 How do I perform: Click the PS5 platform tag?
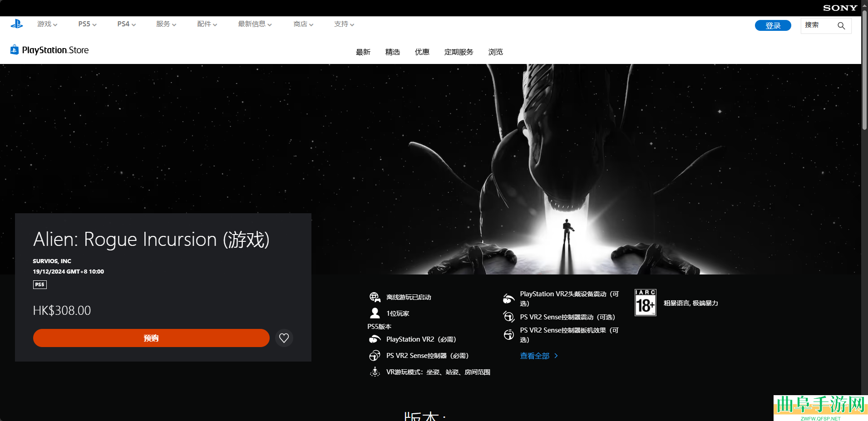[x=40, y=284]
